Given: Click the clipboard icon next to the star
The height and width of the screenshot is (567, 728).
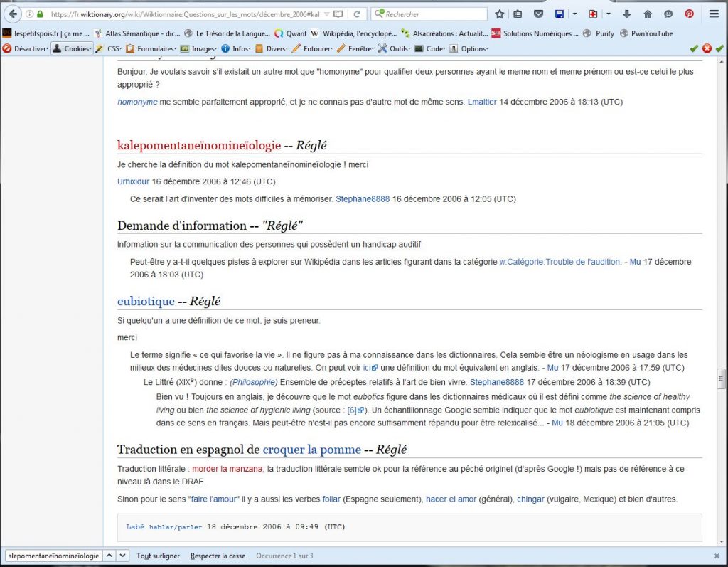Looking at the screenshot, I should [x=518, y=13].
